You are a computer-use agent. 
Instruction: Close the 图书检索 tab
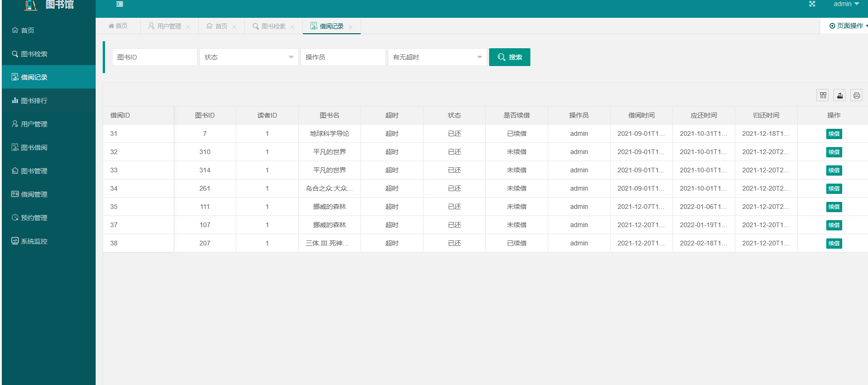pyautogui.click(x=292, y=27)
